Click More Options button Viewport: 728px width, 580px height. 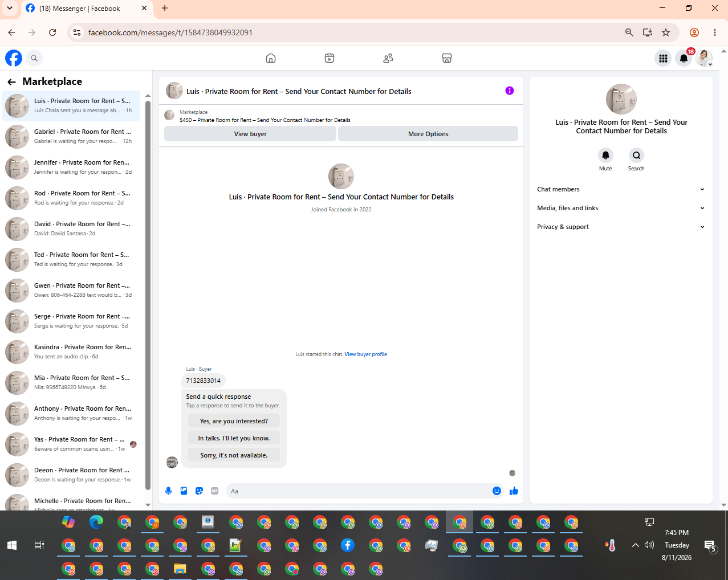[x=428, y=134]
